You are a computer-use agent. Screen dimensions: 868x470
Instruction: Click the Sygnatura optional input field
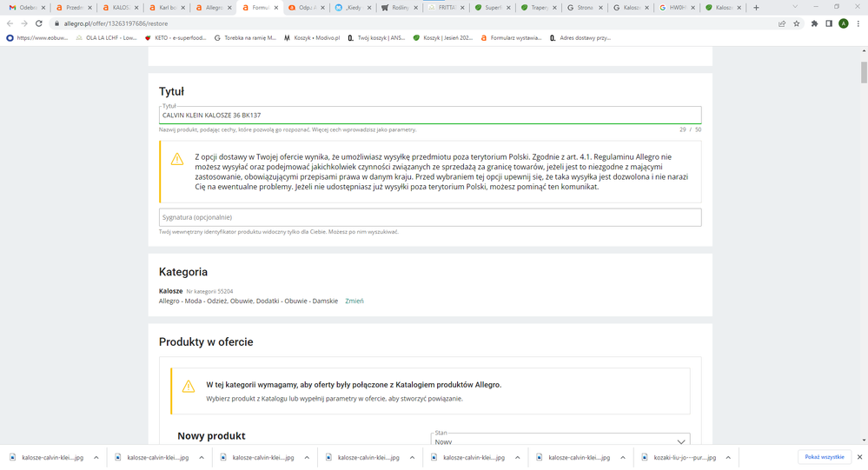click(430, 217)
